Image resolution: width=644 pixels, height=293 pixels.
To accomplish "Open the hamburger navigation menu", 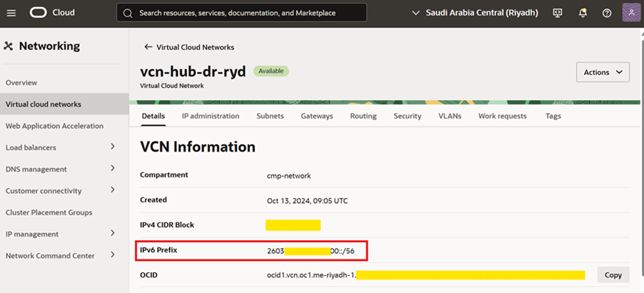I will coord(13,13).
